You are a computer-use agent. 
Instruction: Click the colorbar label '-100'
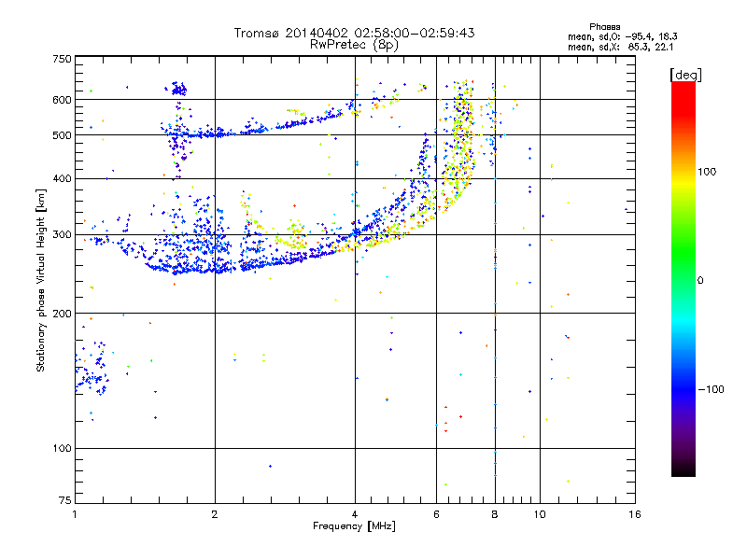click(x=712, y=389)
